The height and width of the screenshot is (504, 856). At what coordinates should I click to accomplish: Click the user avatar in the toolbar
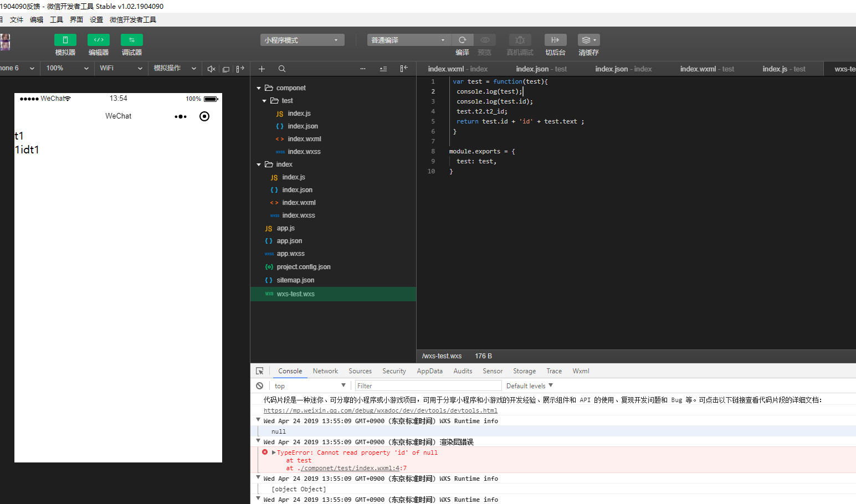(5, 42)
